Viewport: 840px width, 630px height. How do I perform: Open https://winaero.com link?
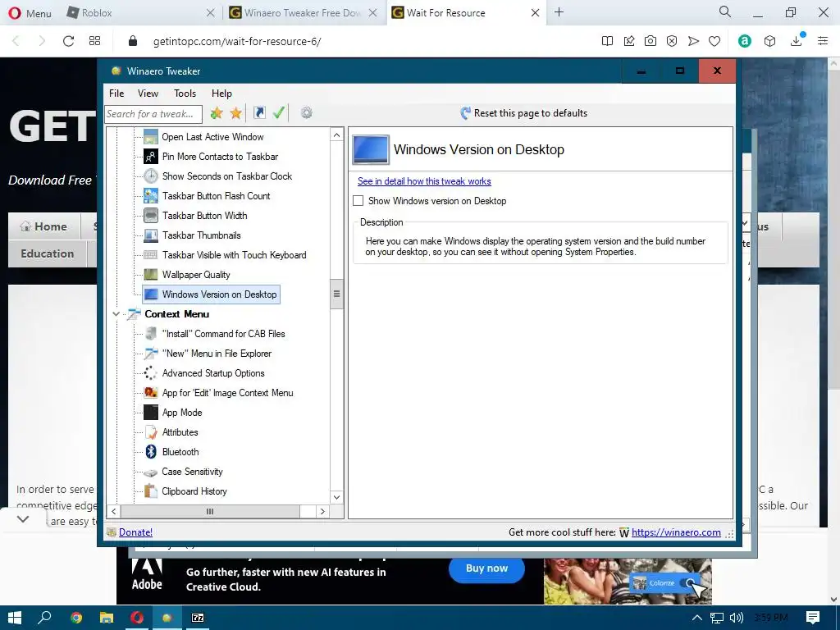(x=676, y=532)
